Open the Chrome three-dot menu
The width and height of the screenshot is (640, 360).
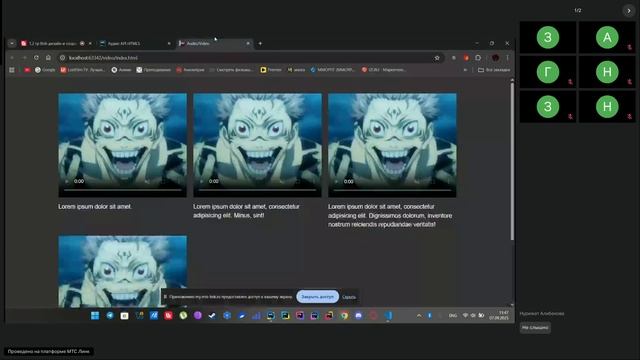pyautogui.click(x=507, y=58)
